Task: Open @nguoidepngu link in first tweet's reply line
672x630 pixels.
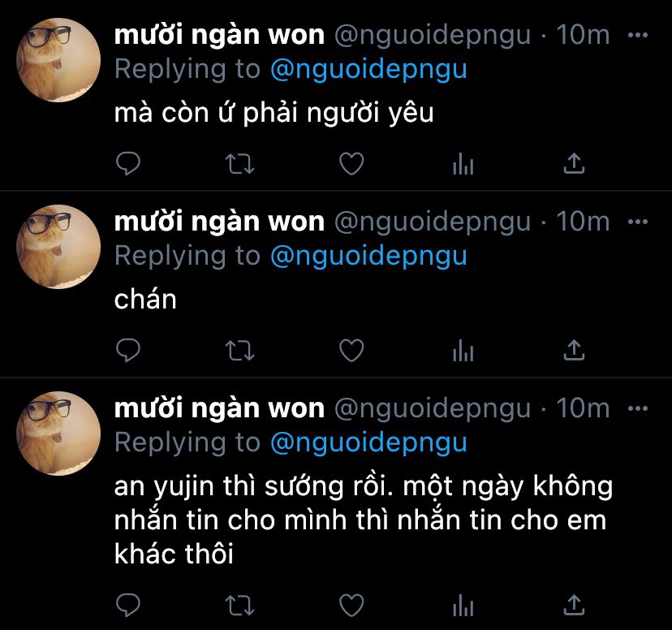Action: [x=368, y=70]
